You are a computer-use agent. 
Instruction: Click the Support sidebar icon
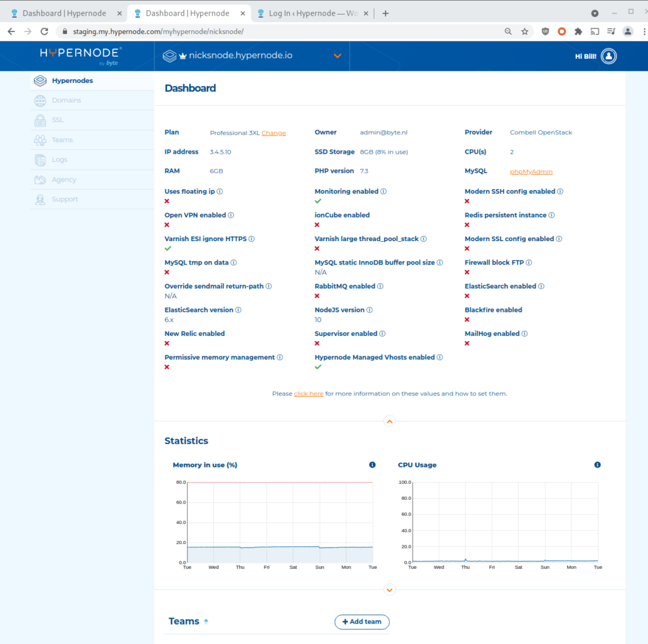tap(40, 199)
